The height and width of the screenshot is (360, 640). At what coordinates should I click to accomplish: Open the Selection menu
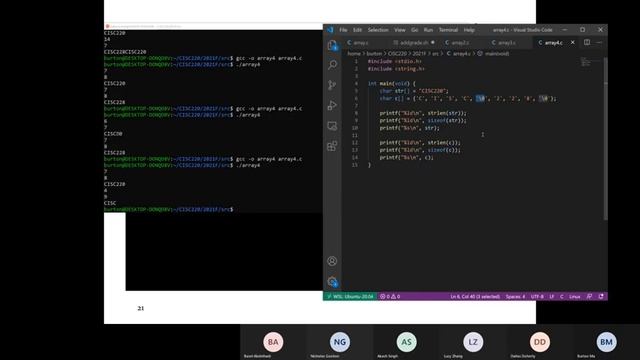click(378, 30)
